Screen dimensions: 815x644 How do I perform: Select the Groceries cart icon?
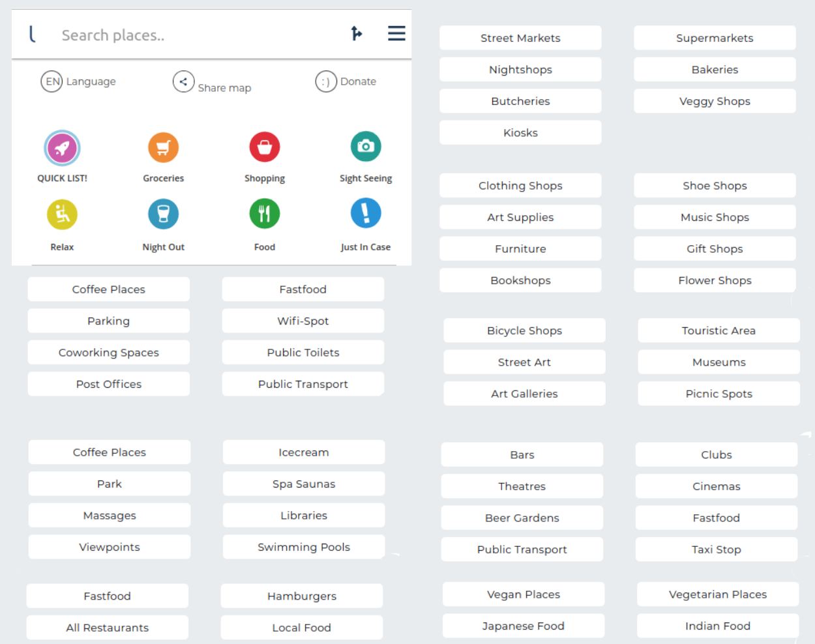tap(163, 147)
